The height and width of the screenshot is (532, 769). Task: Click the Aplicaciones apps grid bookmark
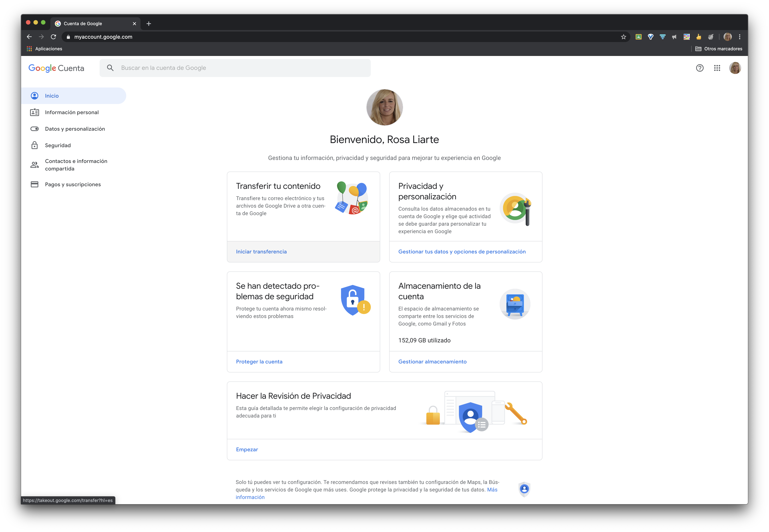click(x=44, y=49)
